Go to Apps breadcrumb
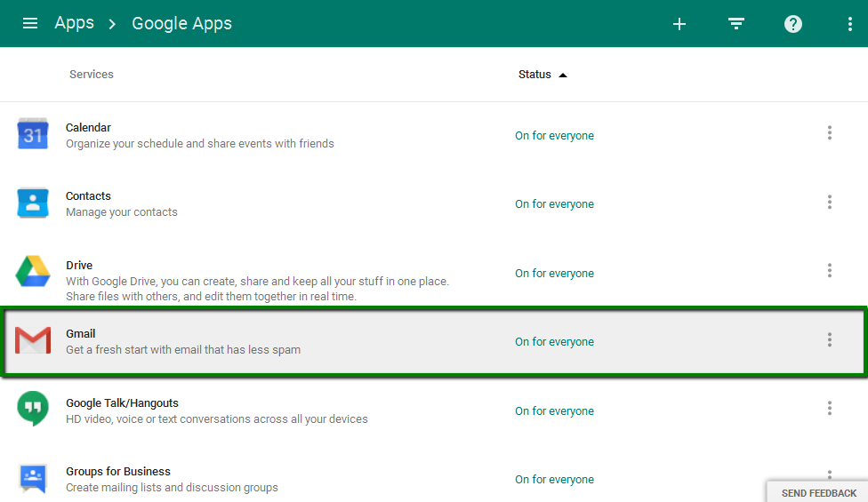The height and width of the screenshot is (502, 868). pos(74,23)
